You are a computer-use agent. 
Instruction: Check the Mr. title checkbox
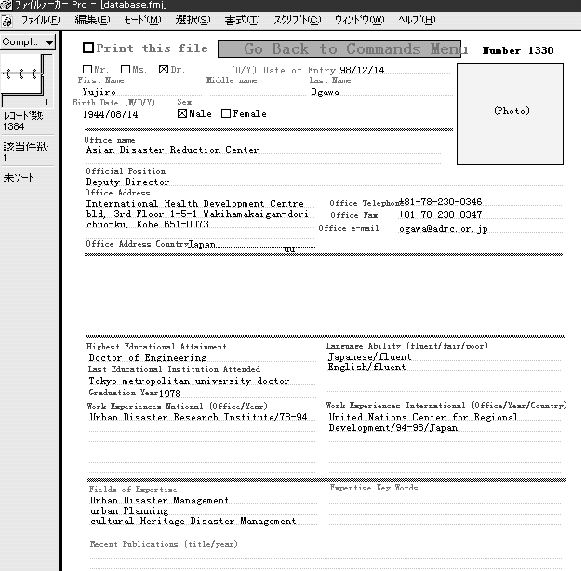(87, 69)
